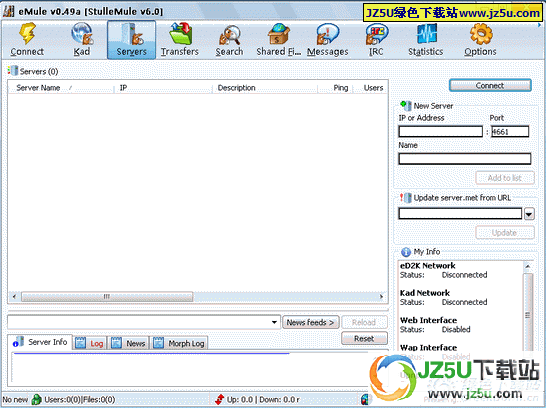This screenshot has height=408, width=546.
Task: Click the Reset button
Action: click(x=364, y=338)
